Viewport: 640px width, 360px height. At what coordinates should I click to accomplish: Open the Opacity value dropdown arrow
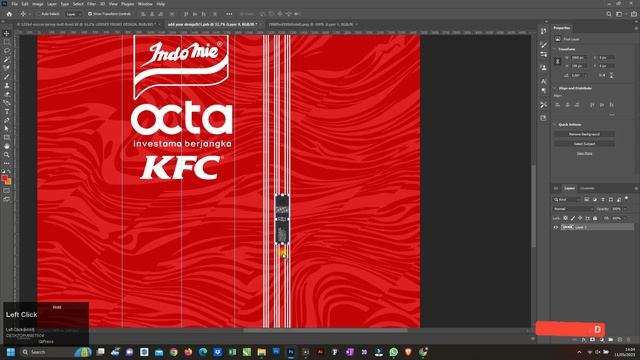(x=625, y=209)
